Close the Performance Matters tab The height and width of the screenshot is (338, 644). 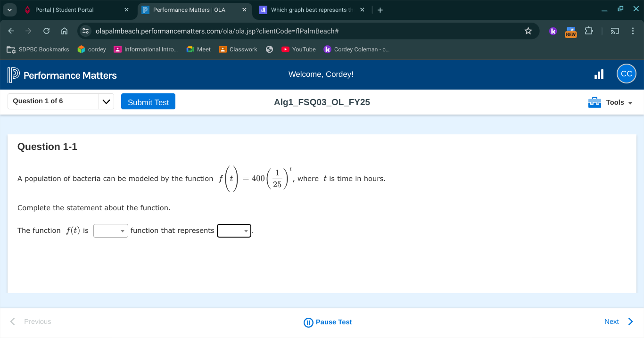244,10
